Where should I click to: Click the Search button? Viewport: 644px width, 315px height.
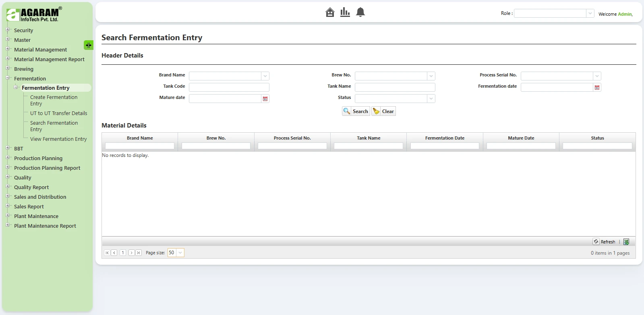tap(356, 111)
